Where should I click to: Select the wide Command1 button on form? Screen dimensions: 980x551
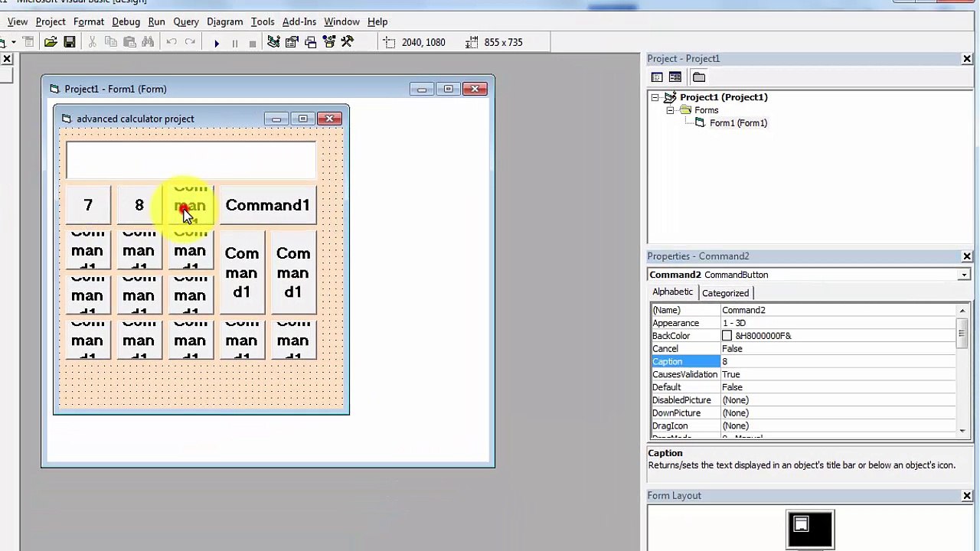[267, 205]
